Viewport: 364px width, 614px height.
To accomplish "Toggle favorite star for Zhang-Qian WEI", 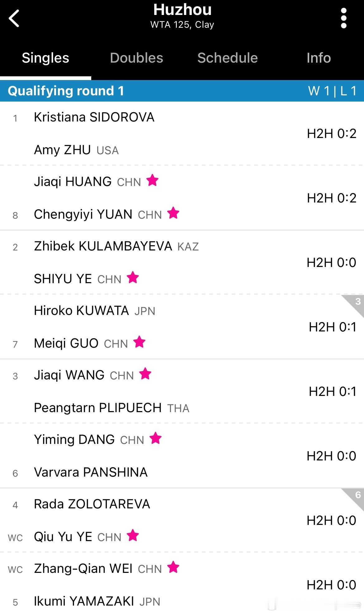I will (x=173, y=567).
